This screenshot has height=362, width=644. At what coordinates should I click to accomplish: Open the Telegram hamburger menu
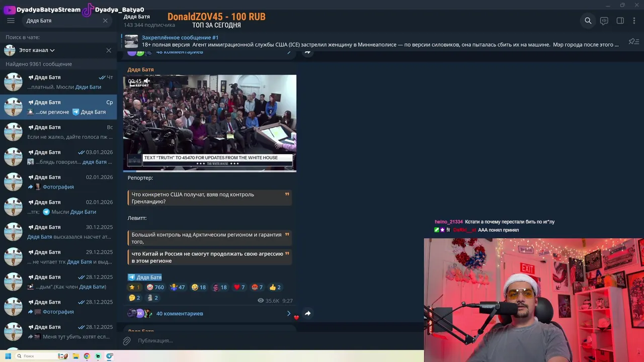click(11, 21)
